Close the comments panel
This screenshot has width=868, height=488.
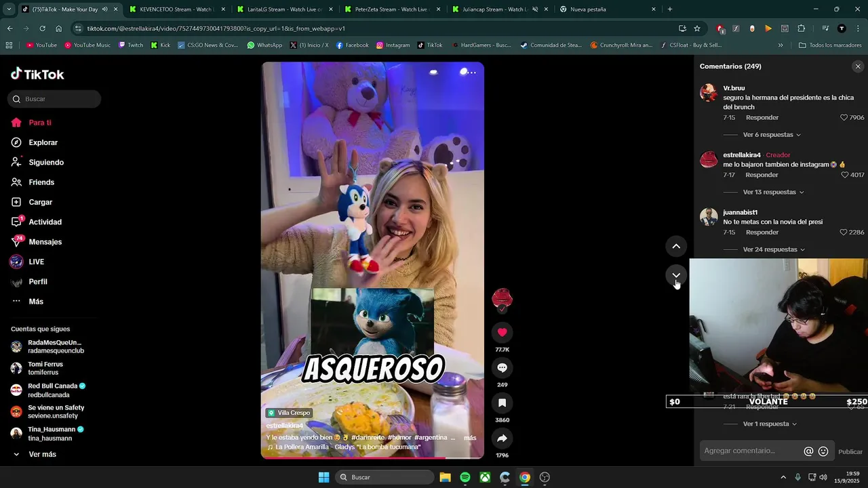point(858,66)
